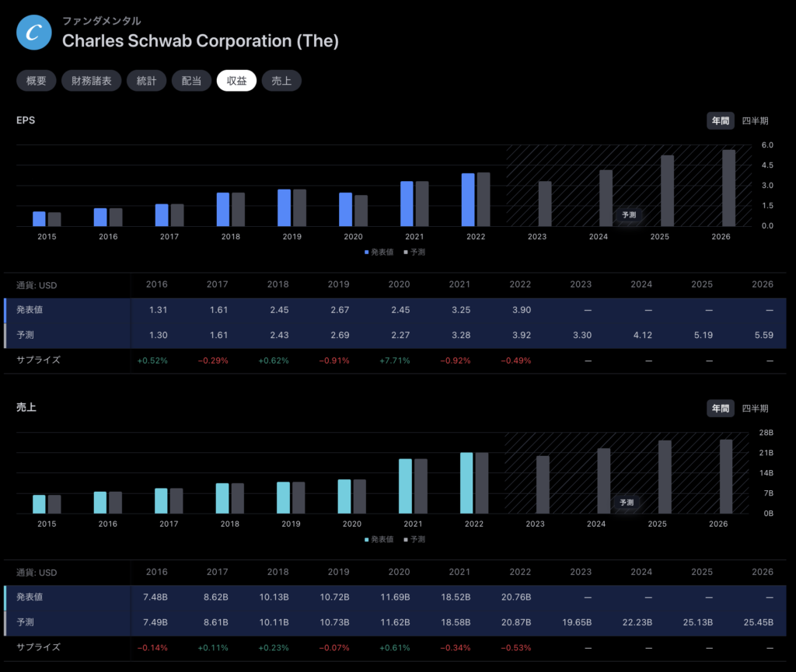Click EPS reported value 3.90
This screenshot has width=796, height=672.
[522, 310]
